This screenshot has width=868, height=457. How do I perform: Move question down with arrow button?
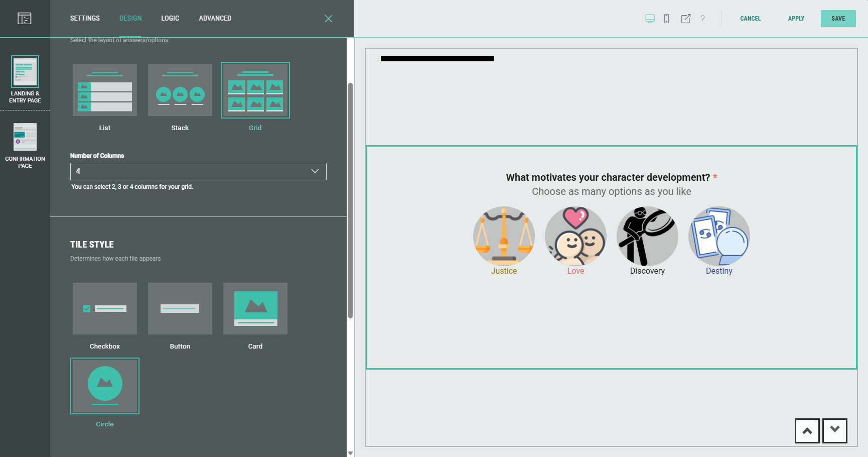point(834,430)
